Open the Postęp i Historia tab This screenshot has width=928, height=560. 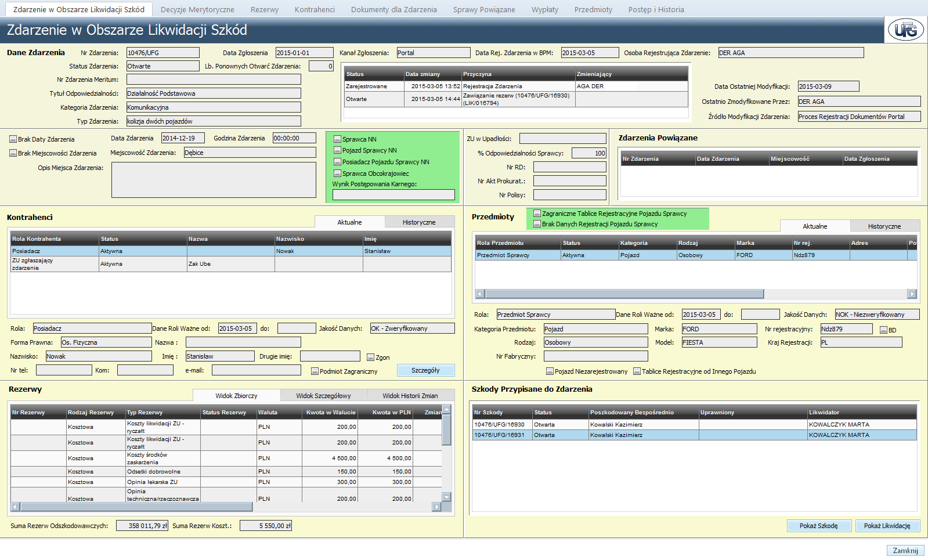[656, 9]
